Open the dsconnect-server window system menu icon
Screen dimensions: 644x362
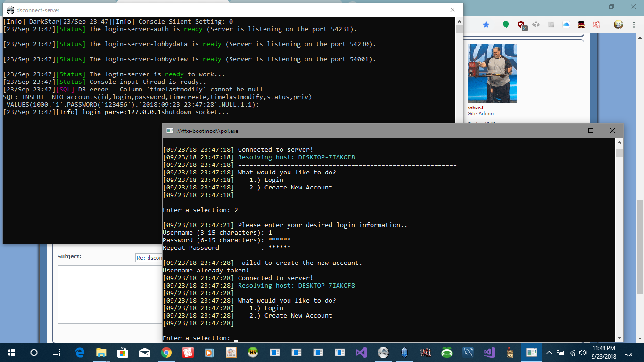[x=10, y=10]
